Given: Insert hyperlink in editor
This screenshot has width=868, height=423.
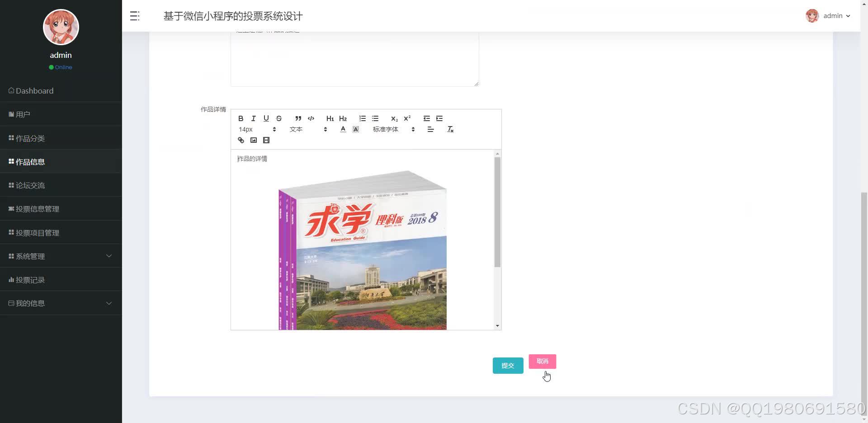Looking at the screenshot, I should [x=241, y=140].
